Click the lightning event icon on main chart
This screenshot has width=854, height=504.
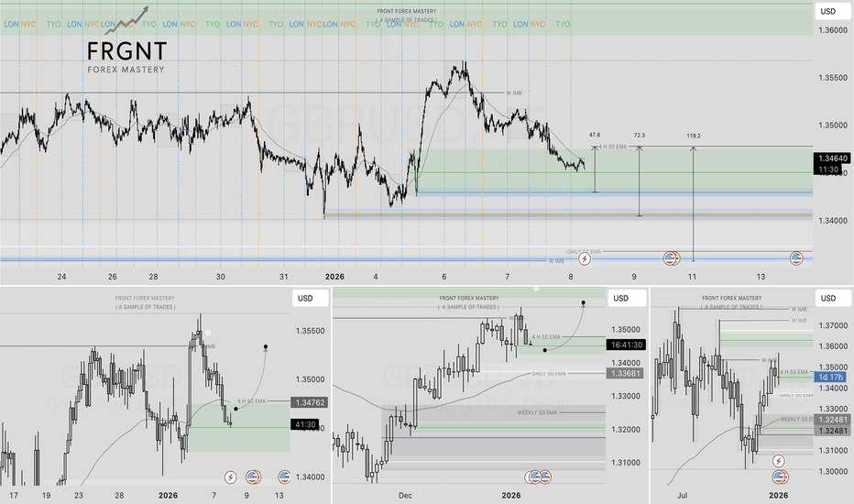[585, 258]
